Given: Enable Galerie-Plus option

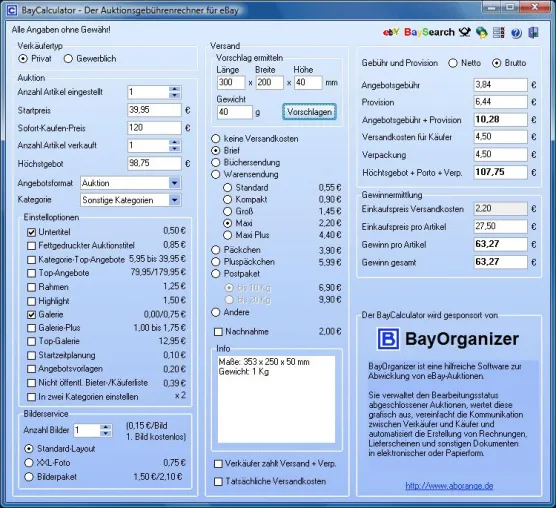Looking at the screenshot, I should [x=32, y=328].
